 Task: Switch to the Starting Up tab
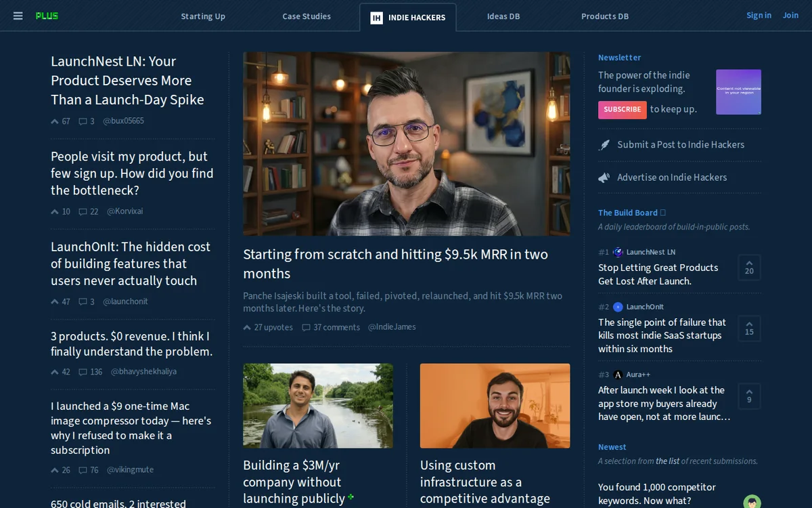[203, 16]
